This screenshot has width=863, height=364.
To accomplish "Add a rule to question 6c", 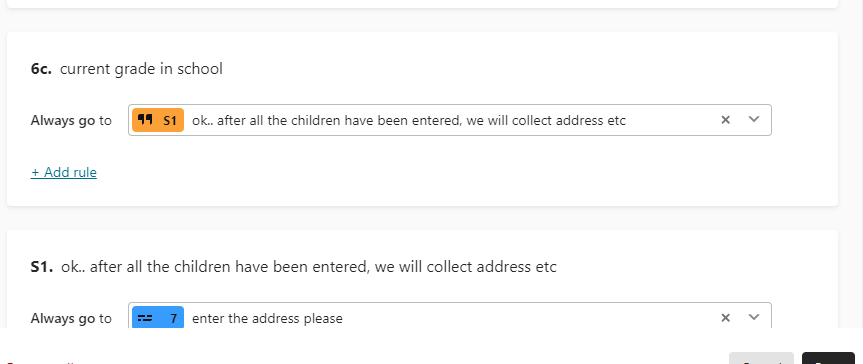I will [64, 172].
